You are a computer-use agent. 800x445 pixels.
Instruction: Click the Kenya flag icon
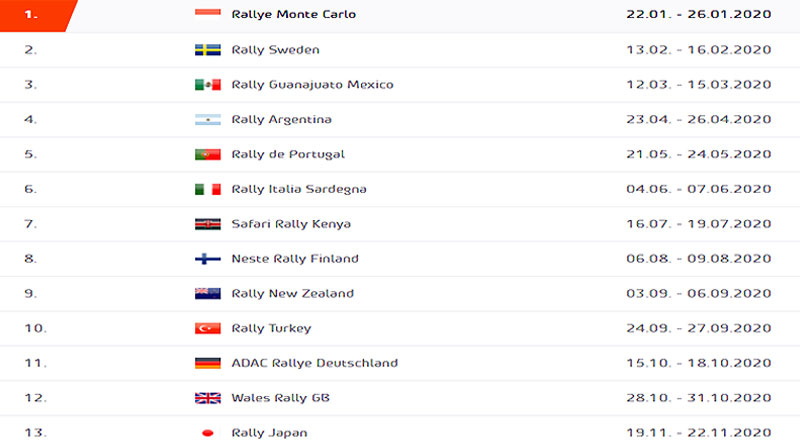point(208,224)
